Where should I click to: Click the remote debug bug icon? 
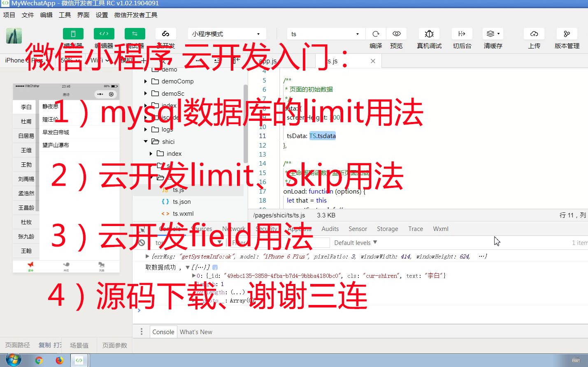429,34
